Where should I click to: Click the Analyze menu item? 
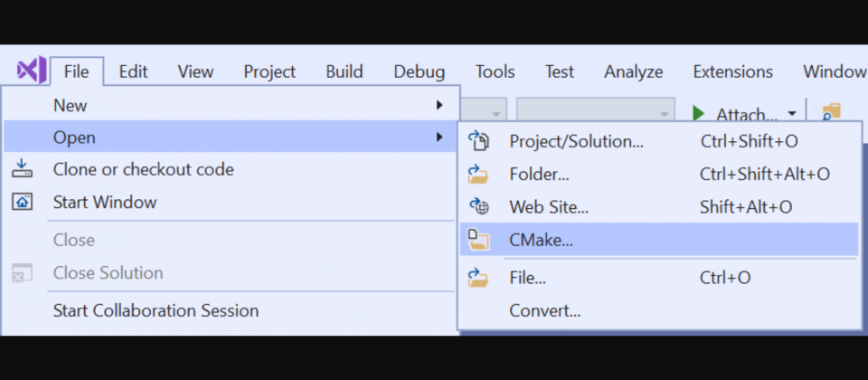(x=633, y=71)
